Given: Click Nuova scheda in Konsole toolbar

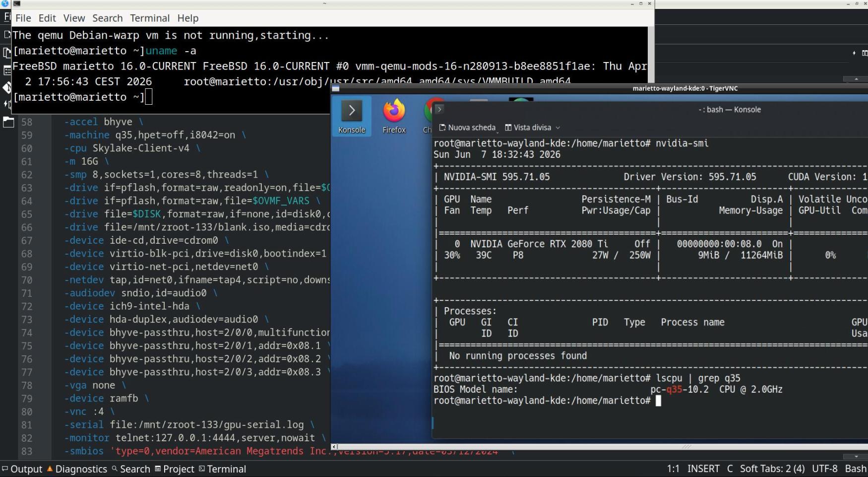Looking at the screenshot, I should (467, 128).
